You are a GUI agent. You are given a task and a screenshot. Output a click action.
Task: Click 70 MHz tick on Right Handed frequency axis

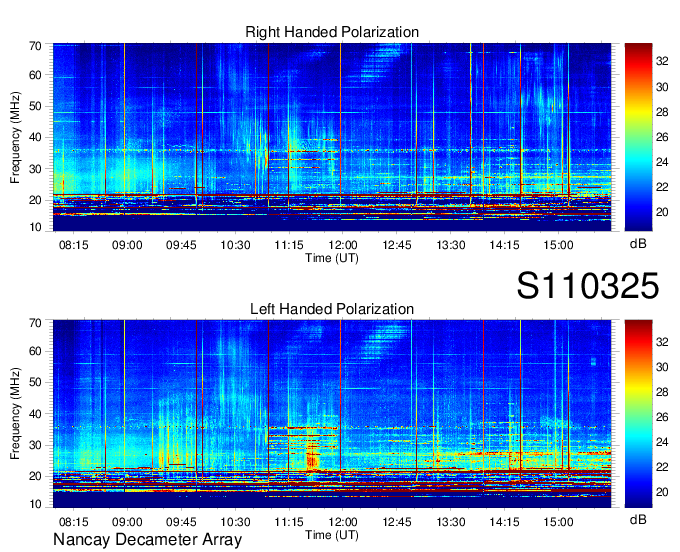tap(35, 46)
